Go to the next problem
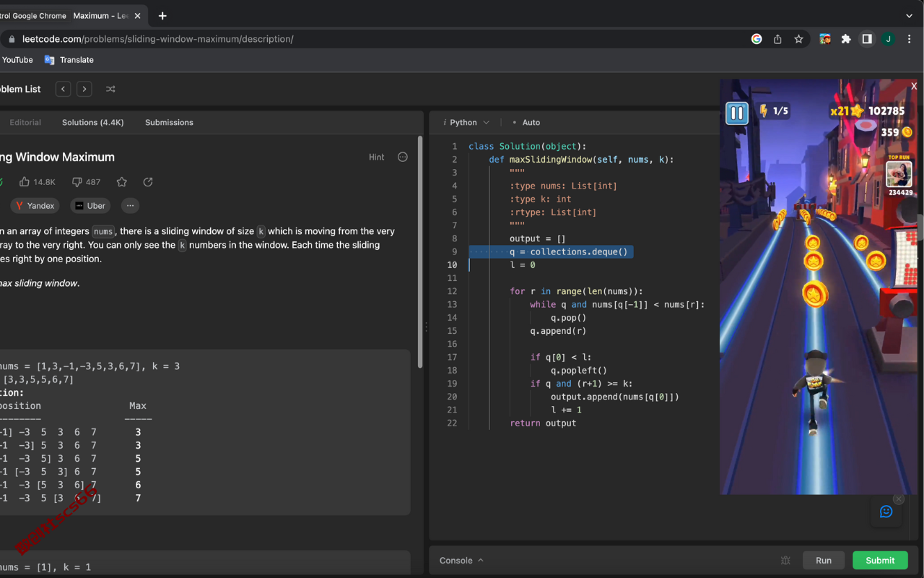 click(x=84, y=89)
